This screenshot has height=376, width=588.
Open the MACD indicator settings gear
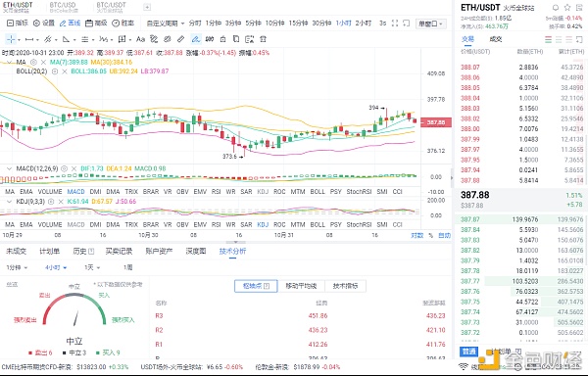point(64,168)
